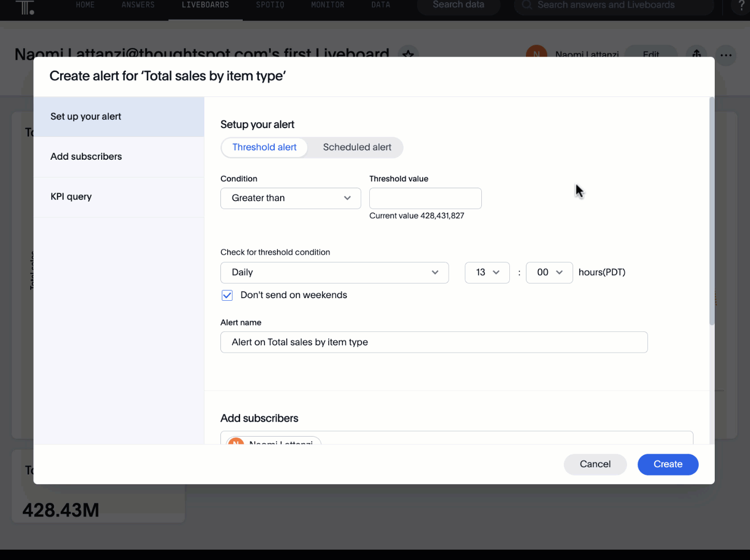Viewport: 750px width, 560px height.
Task: Select the Threshold alert option
Action: [264, 147]
